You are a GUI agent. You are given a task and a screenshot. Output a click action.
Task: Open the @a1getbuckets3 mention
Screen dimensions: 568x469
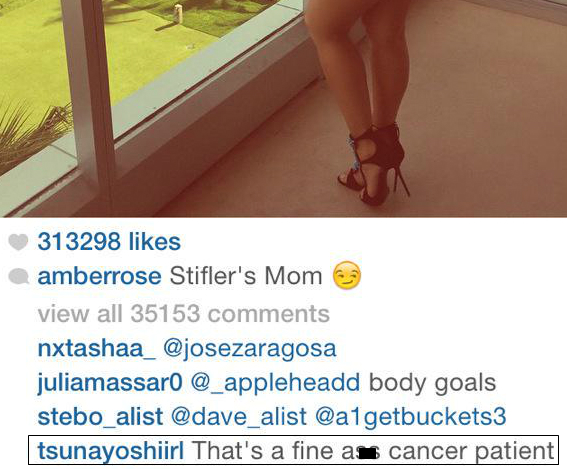click(410, 418)
